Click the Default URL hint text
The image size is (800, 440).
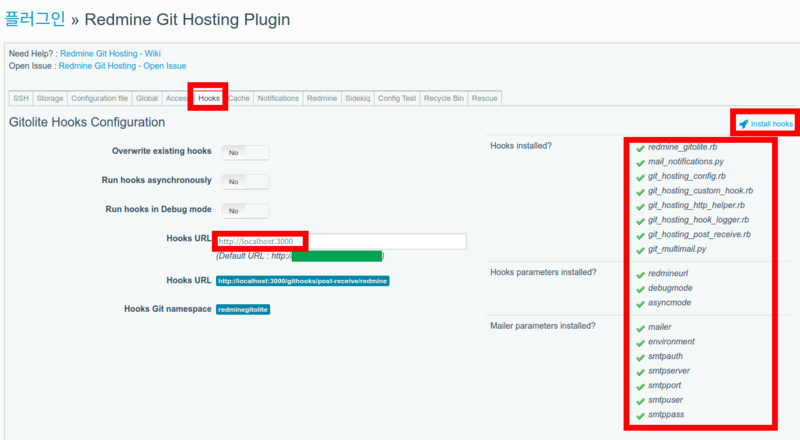click(300, 256)
